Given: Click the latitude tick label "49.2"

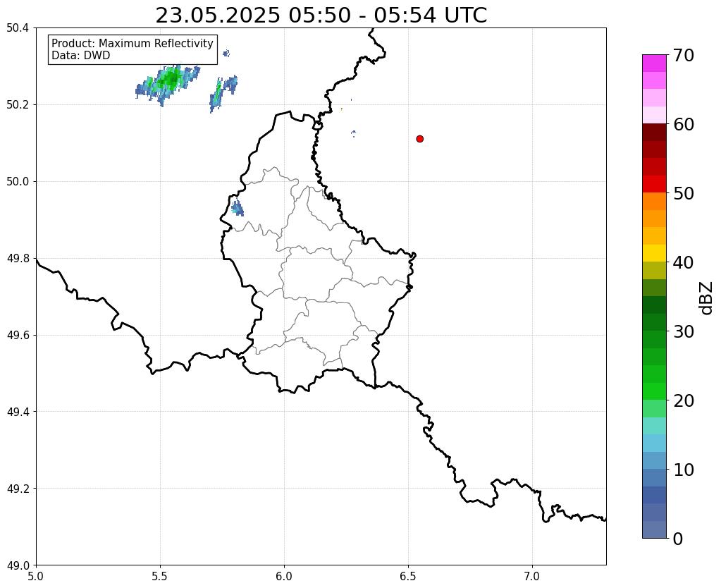Looking at the screenshot, I should pyautogui.click(x=18, y=489).
